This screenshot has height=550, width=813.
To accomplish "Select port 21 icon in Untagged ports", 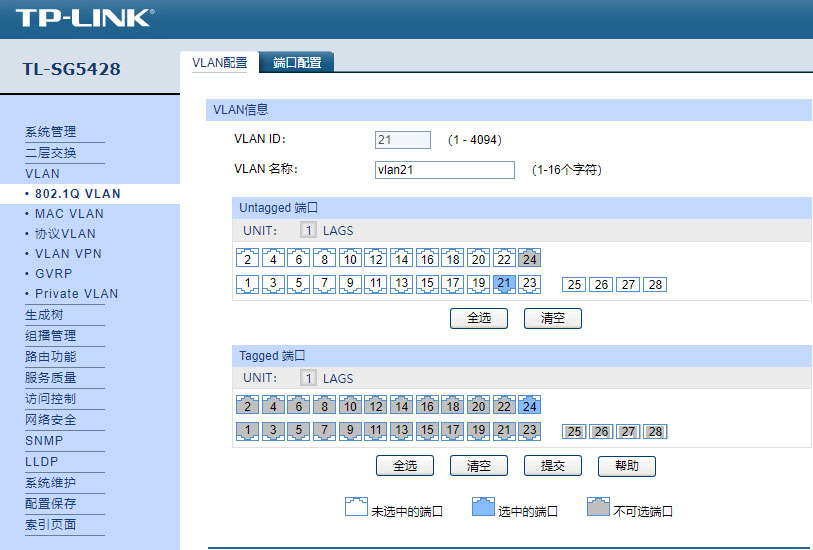I will [504, 284].
